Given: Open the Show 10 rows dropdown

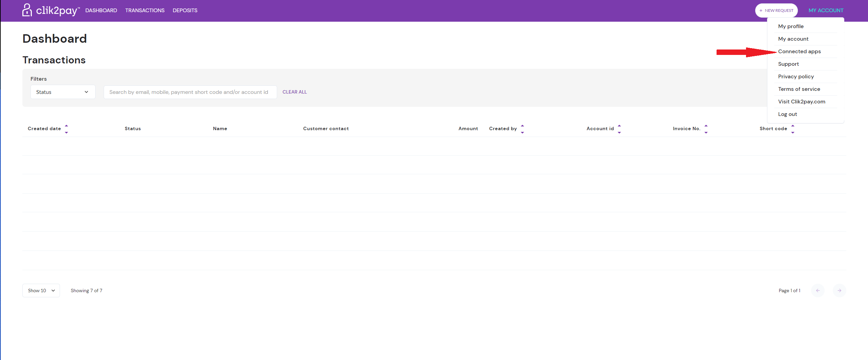Looking at the screenshot, I should (x=41, y=291).
